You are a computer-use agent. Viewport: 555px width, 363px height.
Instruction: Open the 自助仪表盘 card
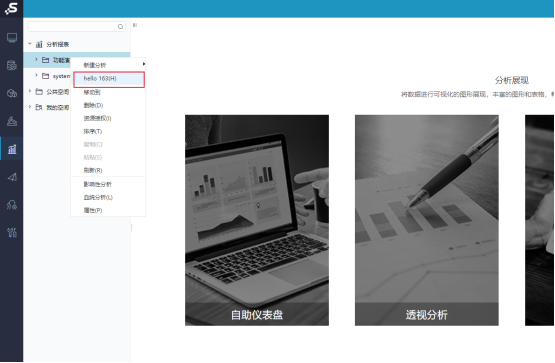click(257, 220)
